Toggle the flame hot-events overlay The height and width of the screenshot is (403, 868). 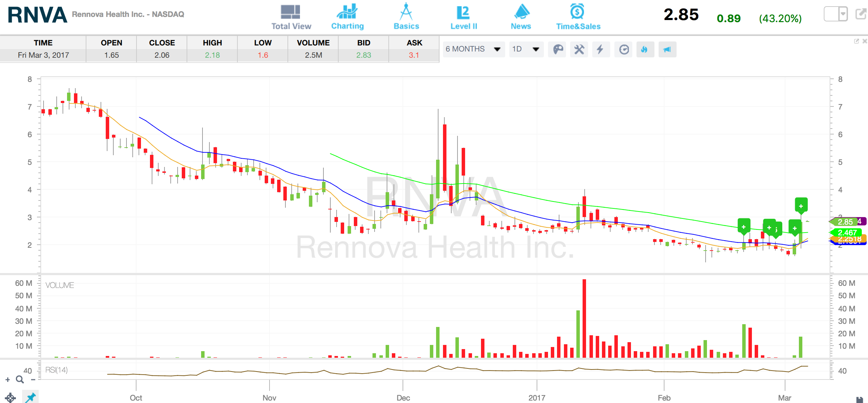644,49
